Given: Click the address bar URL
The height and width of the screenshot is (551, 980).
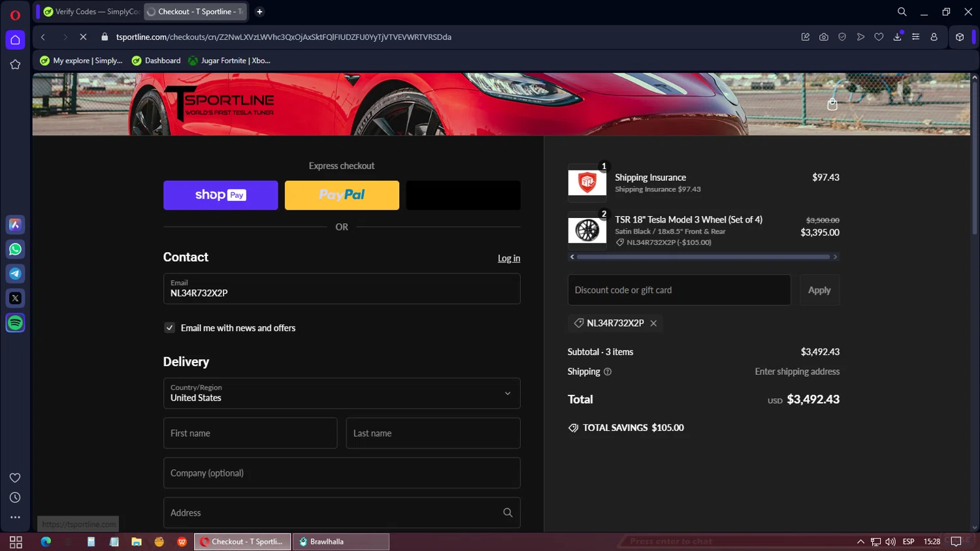Looking at the screenshot, I should [284, 37].
